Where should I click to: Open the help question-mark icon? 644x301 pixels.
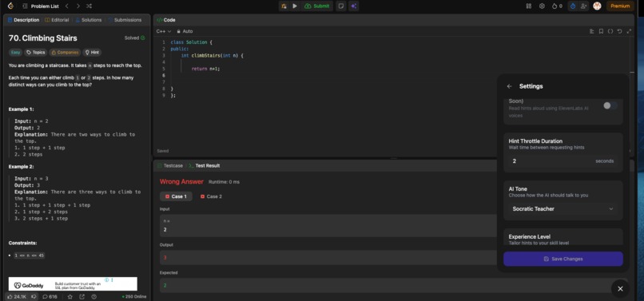[x=94, y=296]
